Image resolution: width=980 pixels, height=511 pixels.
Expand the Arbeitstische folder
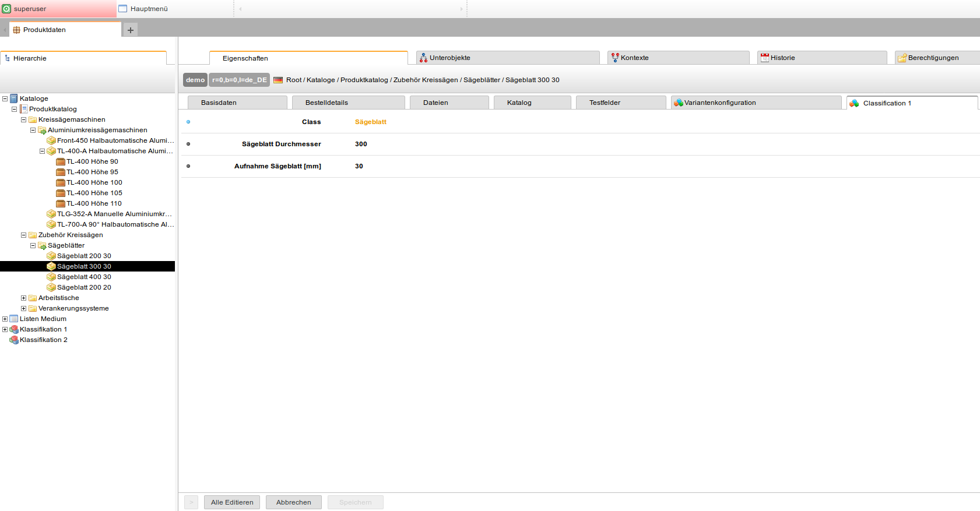[x=24, y=298]
